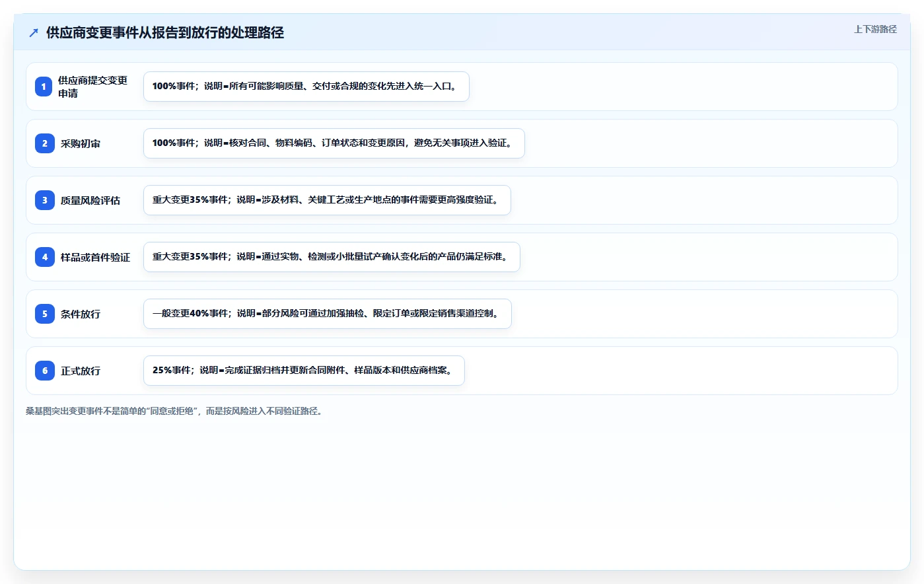Select the step label 供应商提交变更申请
This screenshot has width=924, height=584.
click(93, 87)
